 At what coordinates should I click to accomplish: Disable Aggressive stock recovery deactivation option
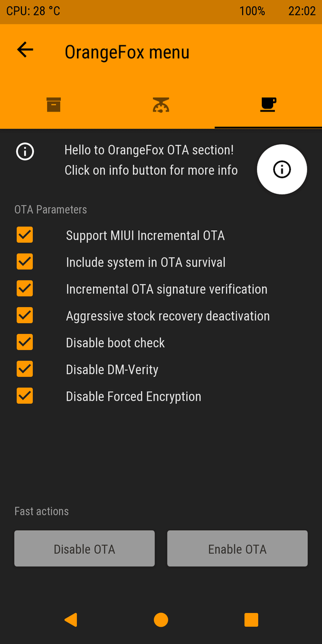(24, 315)
